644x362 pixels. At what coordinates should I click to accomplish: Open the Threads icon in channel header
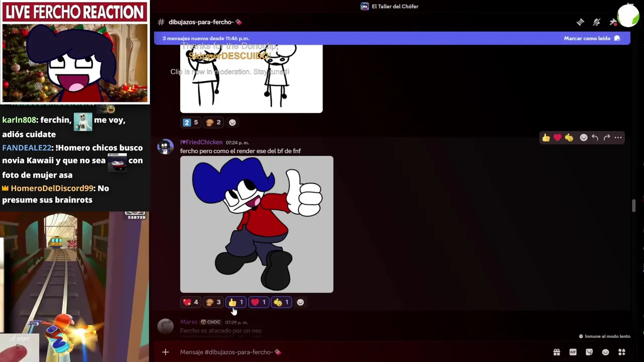click(580, 22)
